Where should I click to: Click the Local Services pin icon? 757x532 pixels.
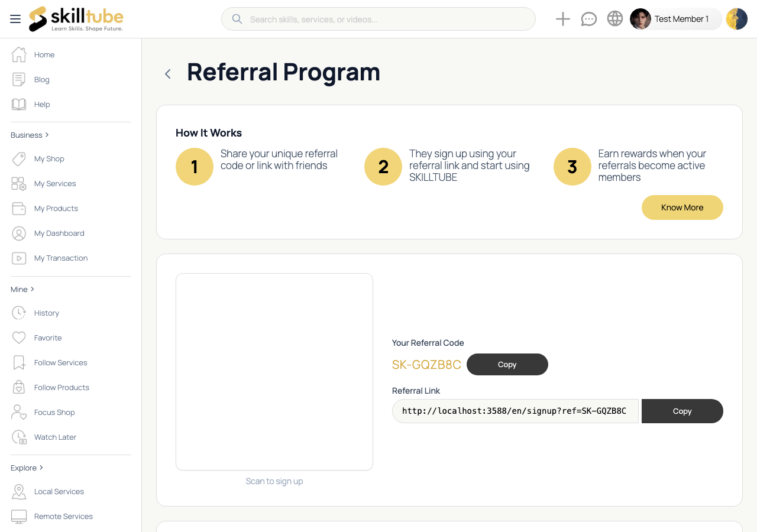tap(19, 491)
